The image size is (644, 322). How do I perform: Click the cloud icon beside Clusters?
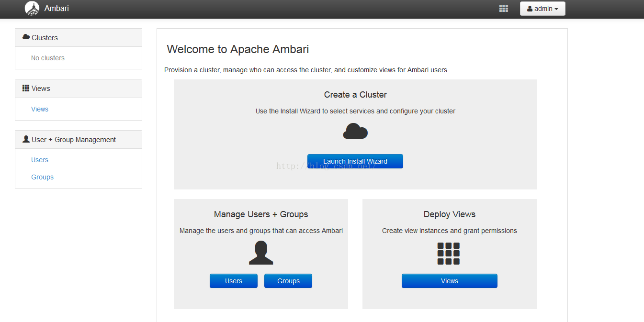26,37
